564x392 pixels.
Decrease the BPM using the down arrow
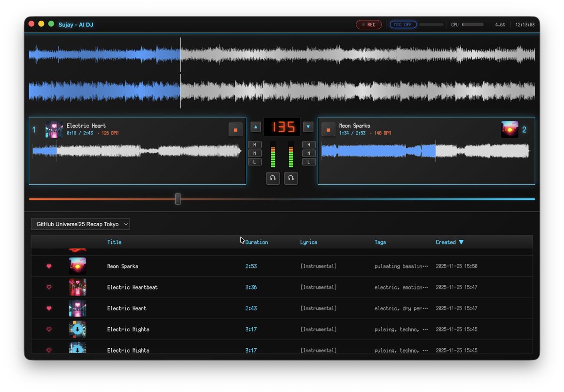308,126
